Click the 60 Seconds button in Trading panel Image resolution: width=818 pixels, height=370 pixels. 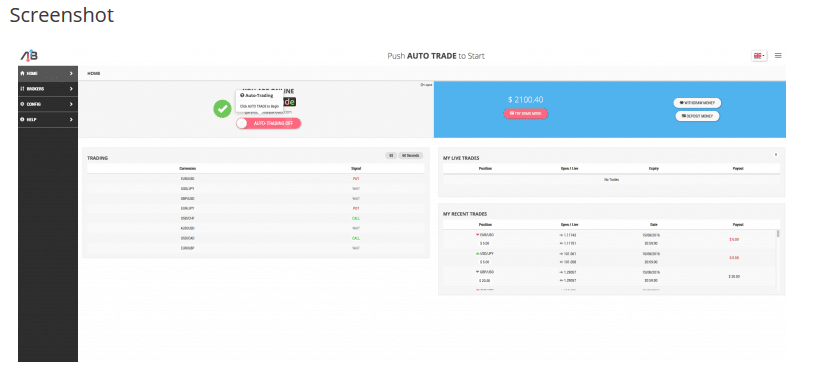(411, 156)
